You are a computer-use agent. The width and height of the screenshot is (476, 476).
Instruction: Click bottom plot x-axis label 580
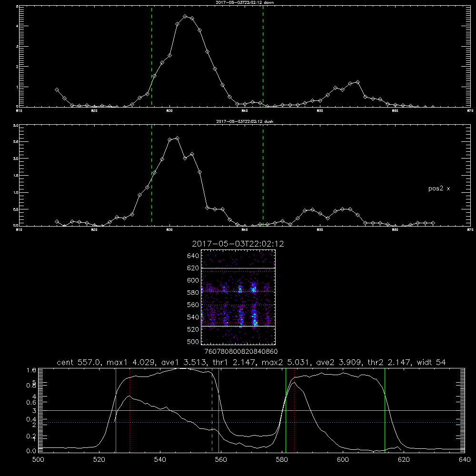(282, 460)
